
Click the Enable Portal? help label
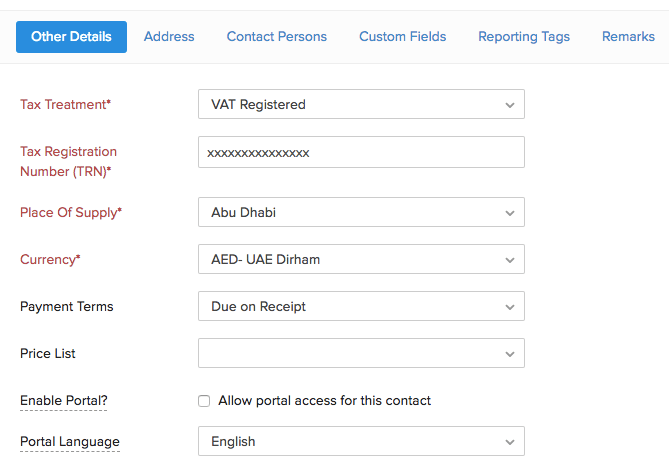pyautogui.click(x=64, y=401)
